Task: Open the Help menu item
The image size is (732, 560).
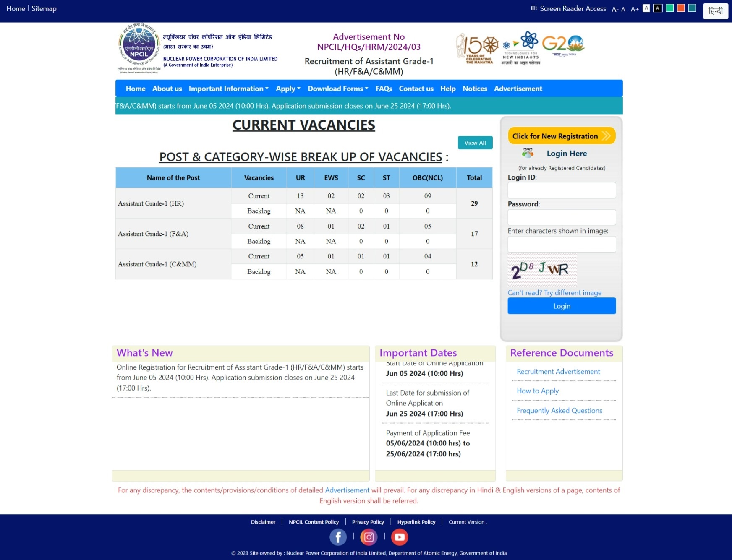Action: coord(448,89)
